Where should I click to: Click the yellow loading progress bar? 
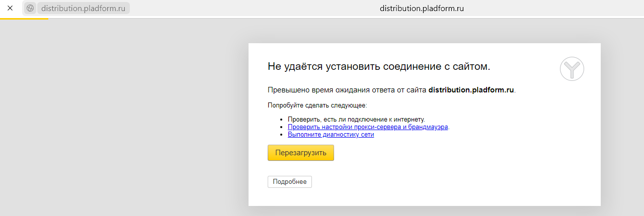pos(24,19)
